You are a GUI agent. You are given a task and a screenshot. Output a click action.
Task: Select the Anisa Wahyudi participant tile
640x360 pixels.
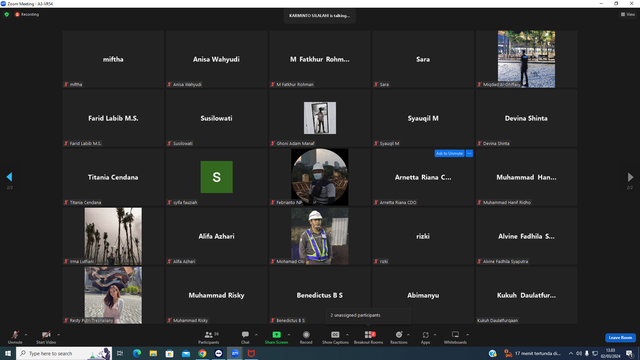point(216,59)
